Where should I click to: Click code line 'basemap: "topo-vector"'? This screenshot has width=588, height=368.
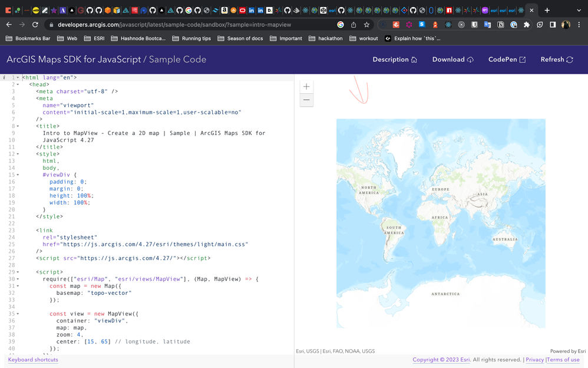coord(94,293)
